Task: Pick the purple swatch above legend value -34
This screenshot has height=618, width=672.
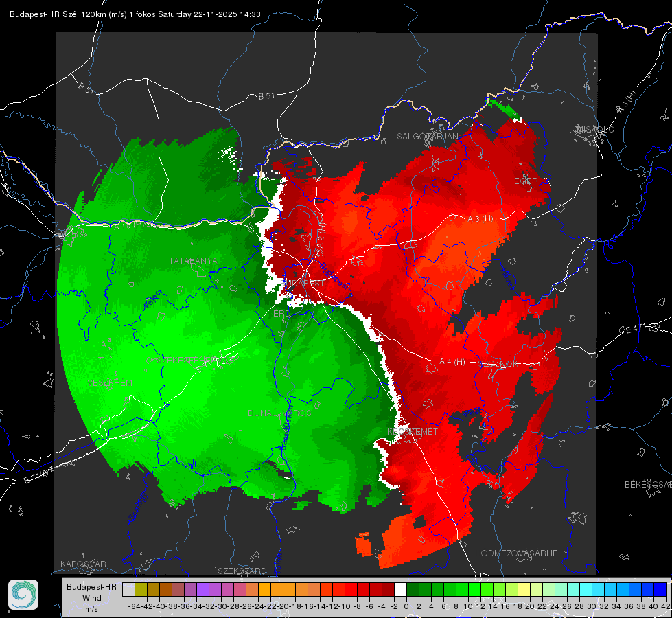Action: (202, 589)
